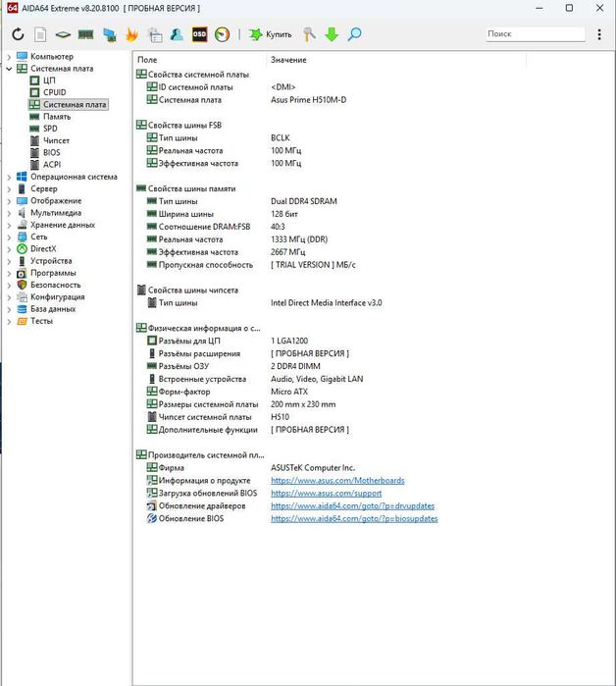616x686 pixels.
Task: Expand the Хранение данных node
Action: pyautogui.click(x=9, y=226)
